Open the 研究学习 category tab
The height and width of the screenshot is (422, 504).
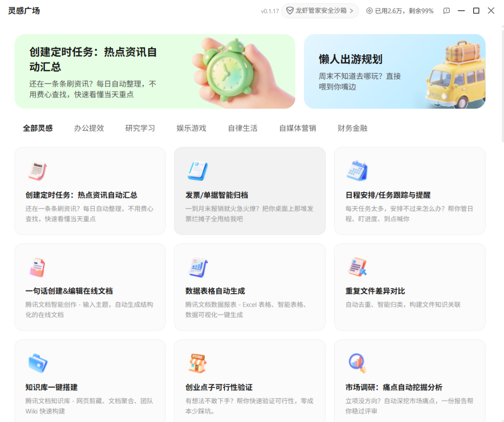tap(140, 128)
